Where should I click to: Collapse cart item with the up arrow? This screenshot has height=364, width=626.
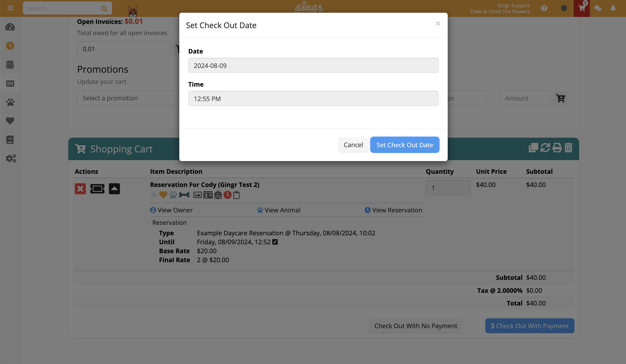tap(114, 189)
